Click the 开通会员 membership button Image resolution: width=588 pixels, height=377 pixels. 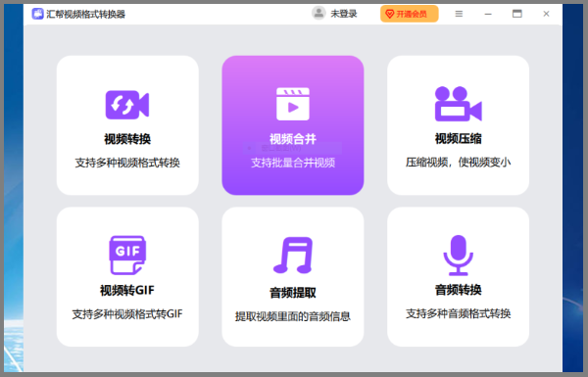pyautogui.click(x=409, y=14)
